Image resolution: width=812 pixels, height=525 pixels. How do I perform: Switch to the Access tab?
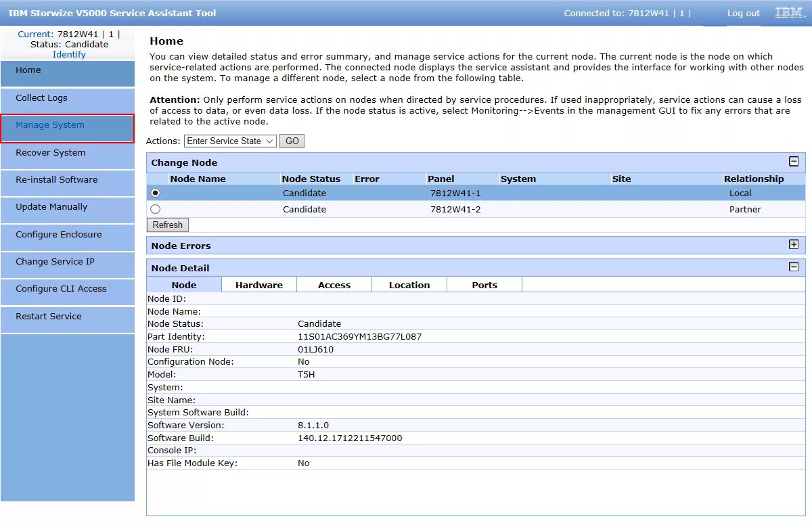334,285
